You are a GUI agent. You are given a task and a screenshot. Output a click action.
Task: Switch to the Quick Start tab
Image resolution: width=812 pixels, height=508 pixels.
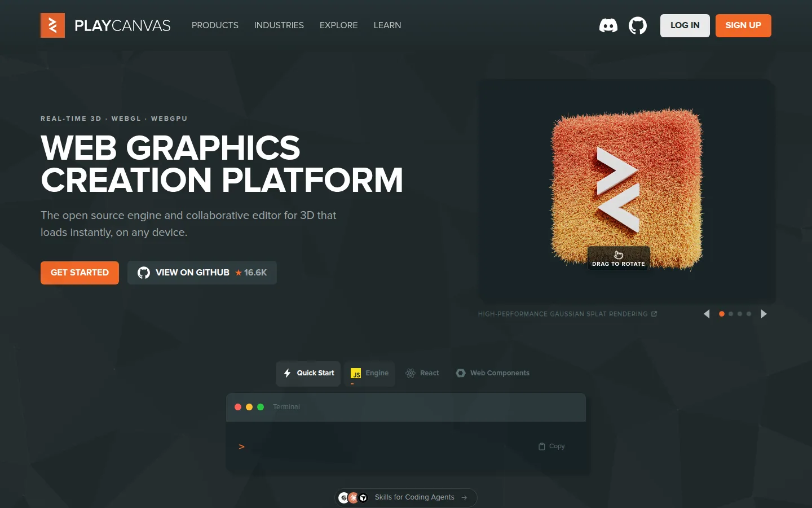coord(308,373)
